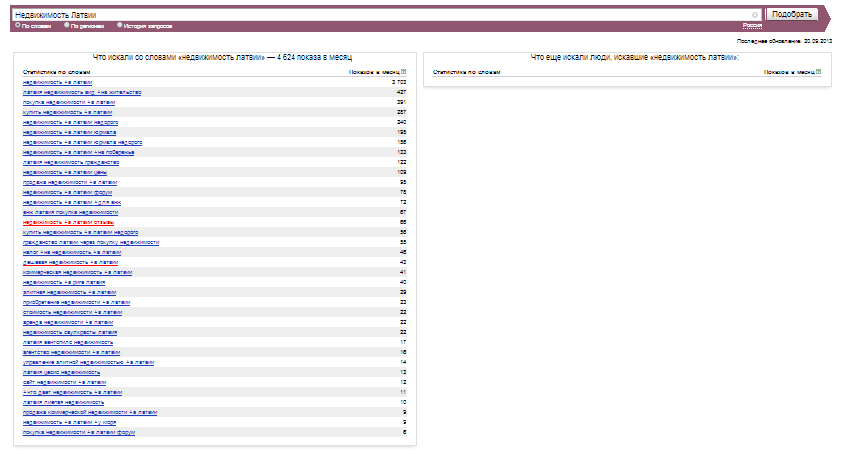Select the 'По регионам' radio button
Viewport: 867px width, 454px height.
[67, 25]
